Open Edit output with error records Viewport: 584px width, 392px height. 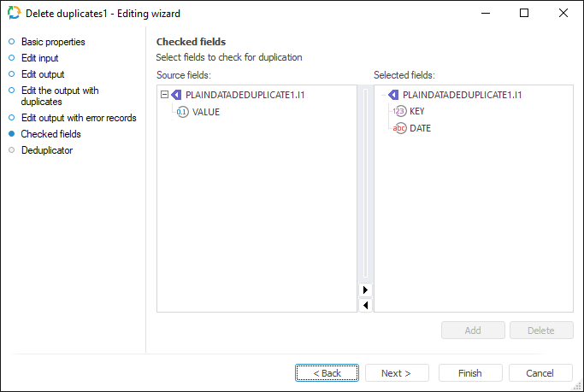tap(79, 118)
